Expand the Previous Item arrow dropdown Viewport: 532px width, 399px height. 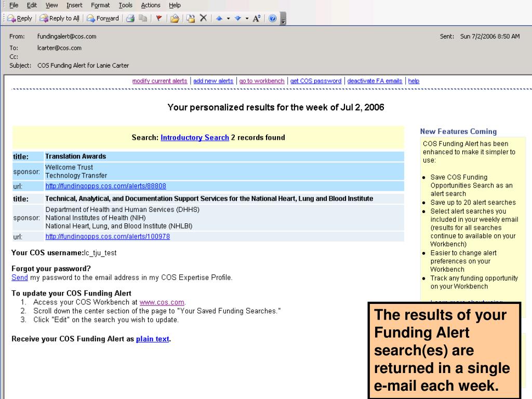coord(229,18)
